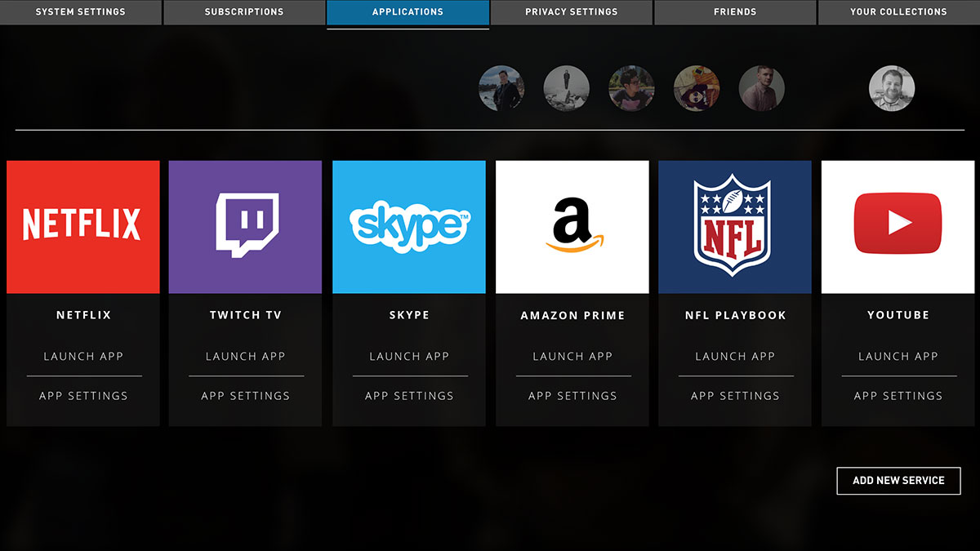Image resolution: width=980 pixels, height=551 pixels.
Task: Select the fourth avatar with orange background
Action: (697, 88)
